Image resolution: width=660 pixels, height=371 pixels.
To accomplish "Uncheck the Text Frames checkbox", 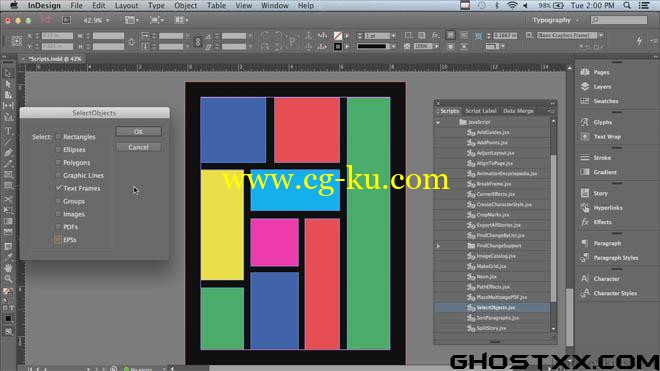I will [x=59, y=188].
